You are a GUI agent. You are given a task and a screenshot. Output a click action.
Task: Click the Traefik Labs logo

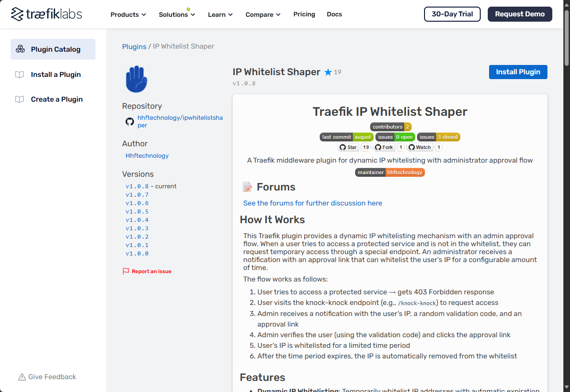[x=46, y=14]
